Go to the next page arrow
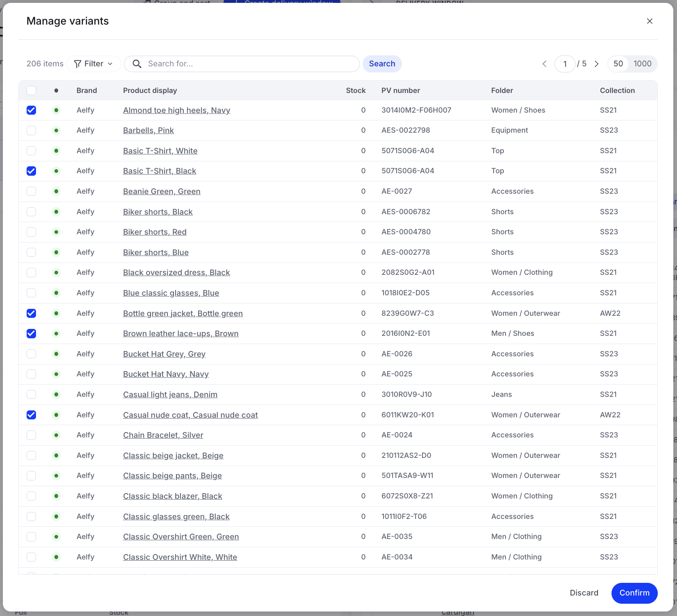677x616 pixels. (596, 64)
